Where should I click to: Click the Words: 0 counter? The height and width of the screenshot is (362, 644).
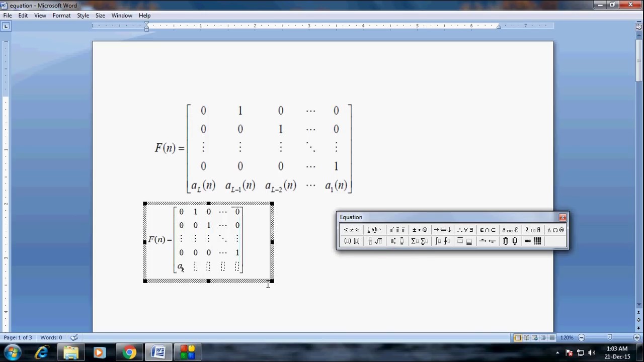click(51, 337)
